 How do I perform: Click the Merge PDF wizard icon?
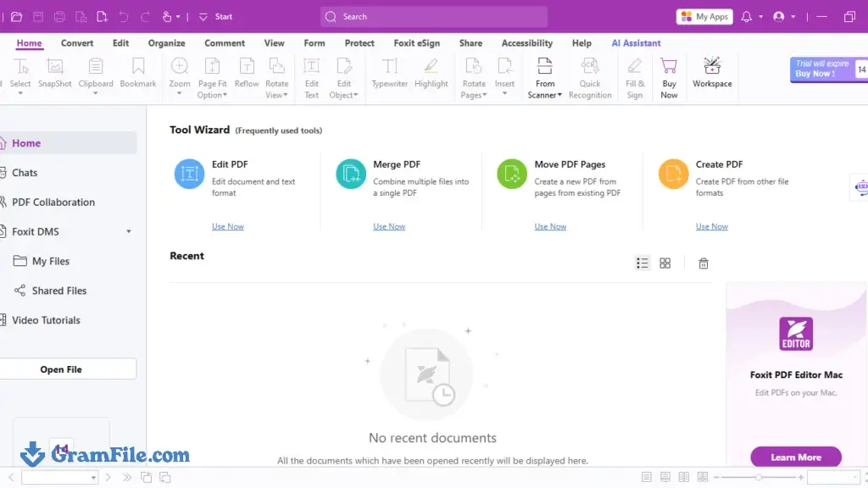point(351,174)
